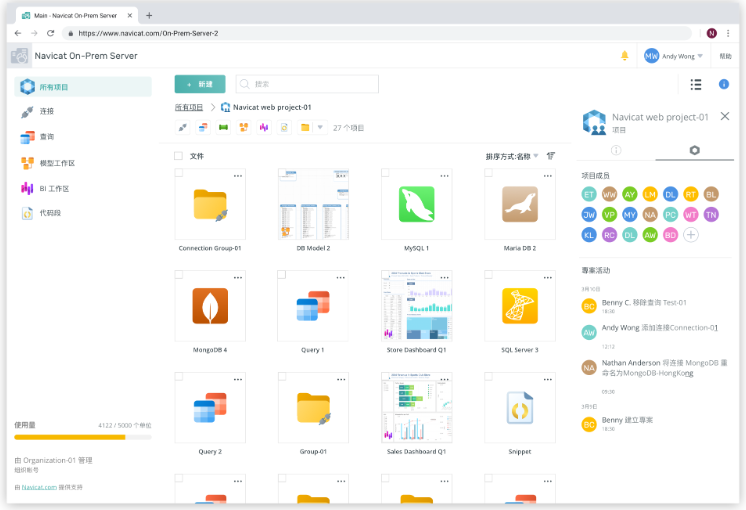The width and height of the screenshot is (746, 510).
Task: Open the Navicat.com support link
Action: pyautogui.click(x=39, y=487)
